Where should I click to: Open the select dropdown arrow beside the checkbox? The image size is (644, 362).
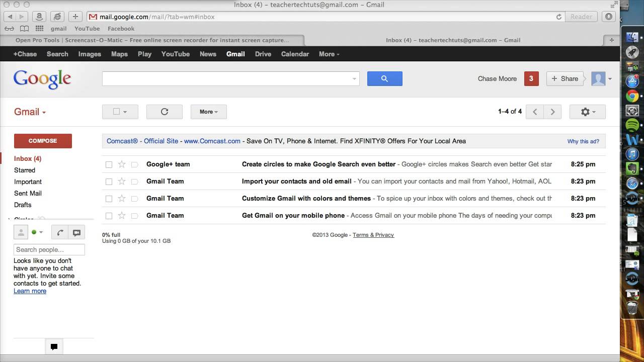(x=125, y=112)
